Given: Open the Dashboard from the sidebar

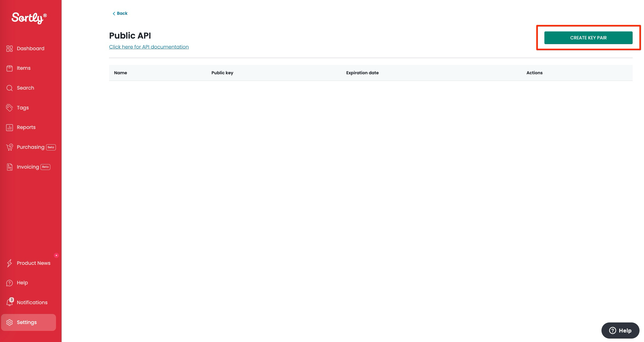Looking at the screenshot, I should pos(30,48).
